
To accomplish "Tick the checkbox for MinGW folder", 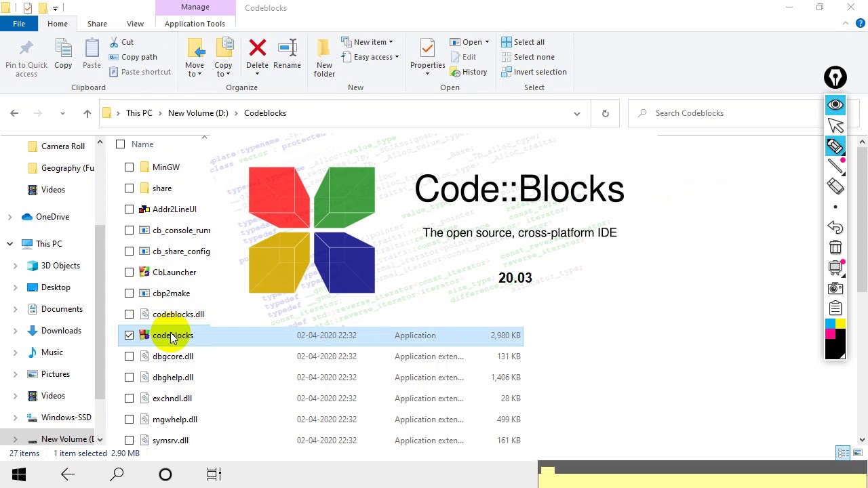I will pos(129,167).
